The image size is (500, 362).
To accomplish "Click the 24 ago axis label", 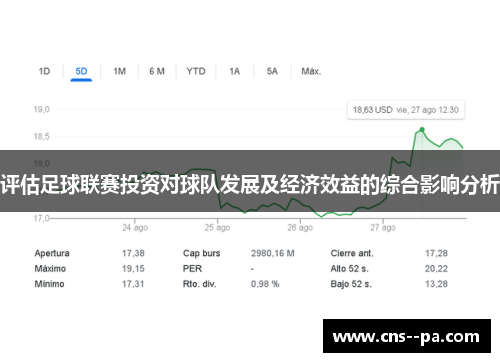I will pos(135,228).
